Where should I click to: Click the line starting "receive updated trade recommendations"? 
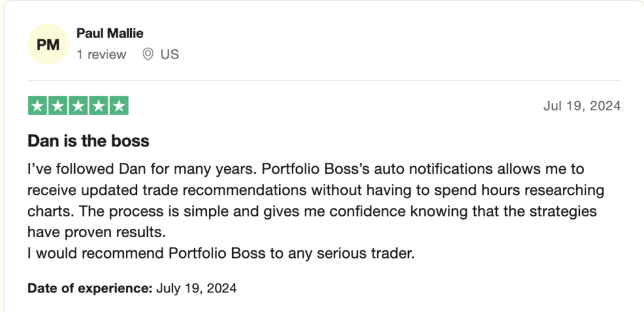point(316,190)
